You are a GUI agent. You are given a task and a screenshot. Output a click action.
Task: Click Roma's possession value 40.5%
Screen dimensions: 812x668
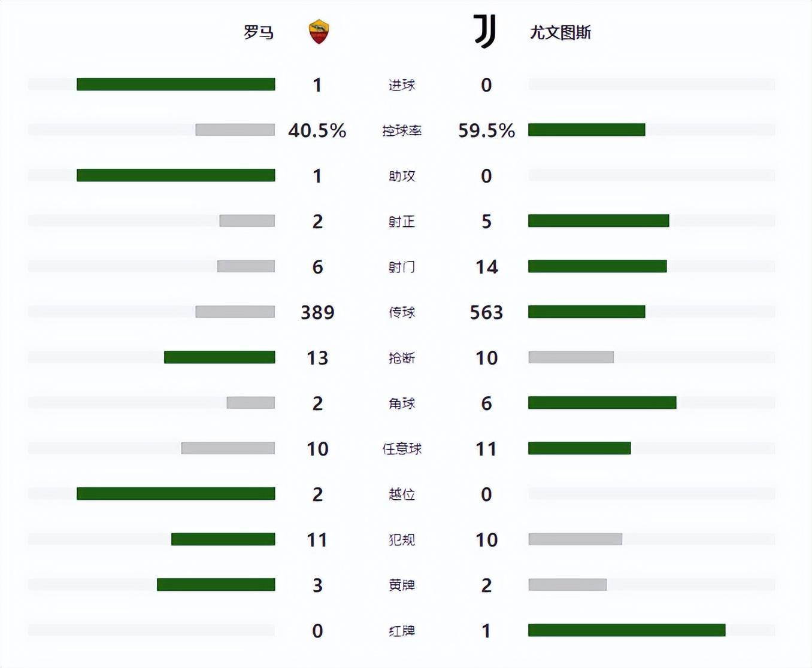click(317, 130)
